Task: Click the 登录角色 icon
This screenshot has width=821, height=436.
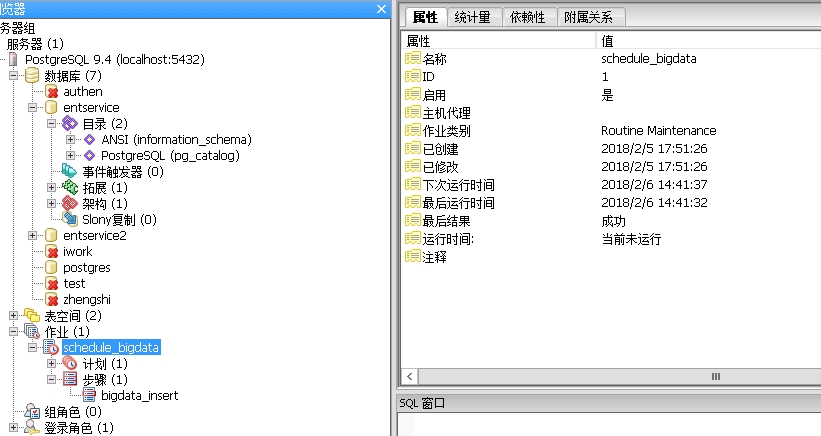Action: (x=32, y=428)
